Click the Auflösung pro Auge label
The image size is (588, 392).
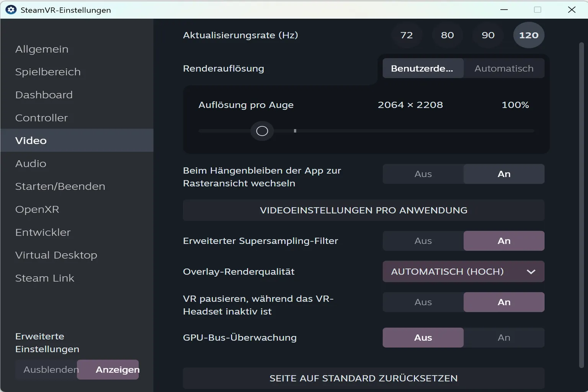pyautogui.click(x=246, y=105)
